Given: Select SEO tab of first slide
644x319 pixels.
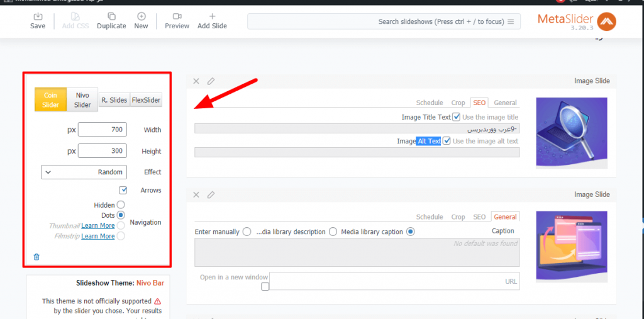Looking at the screenshot, I should pyautogui.click(x=479, y=103).
